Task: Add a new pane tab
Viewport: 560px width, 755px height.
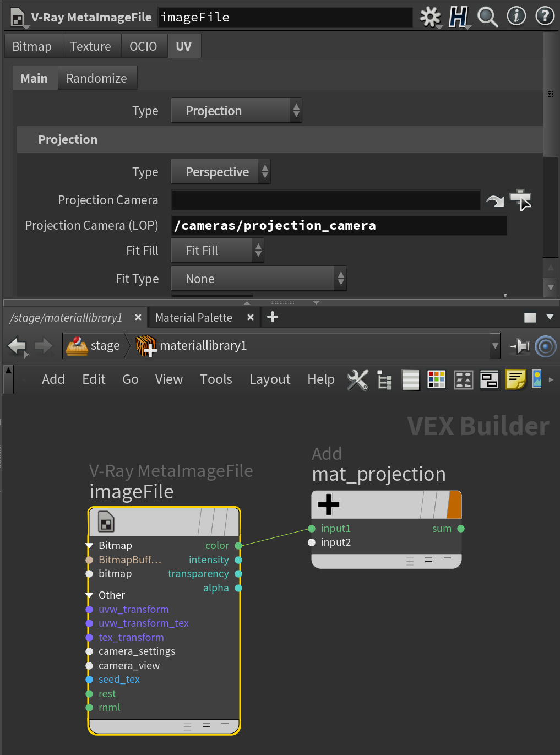Action: (x=273, y=317)
